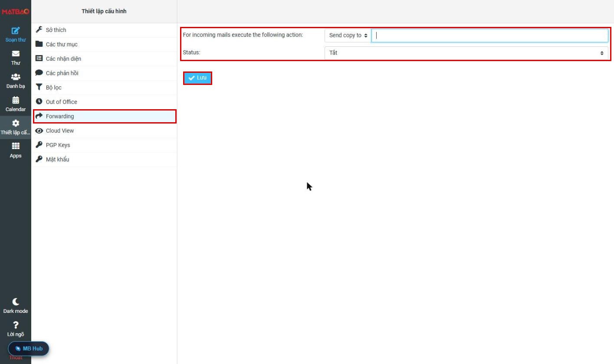Click the Mật khẩu key icon
Viewport: 614px width, 364px height.
tap(39, 159)
